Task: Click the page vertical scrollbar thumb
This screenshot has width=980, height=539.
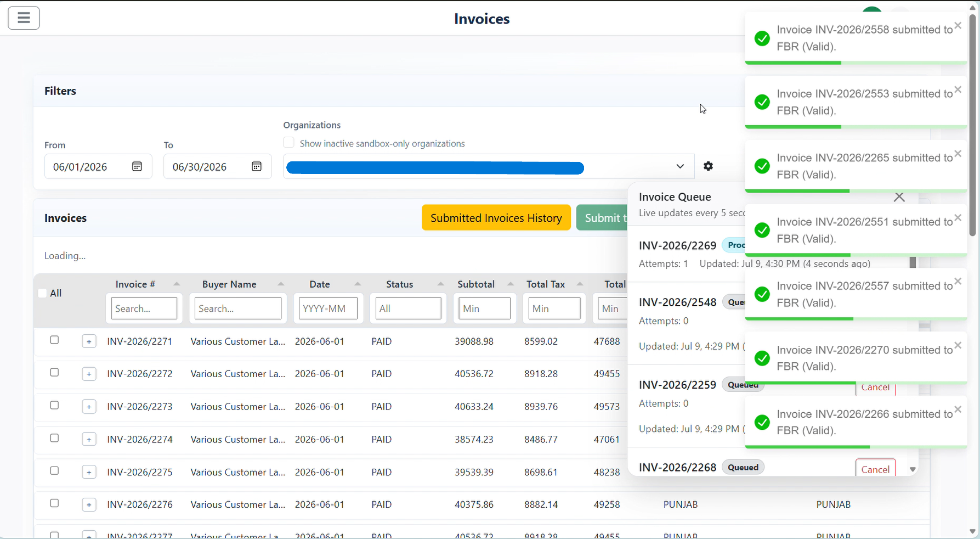Action: (972, 125)
